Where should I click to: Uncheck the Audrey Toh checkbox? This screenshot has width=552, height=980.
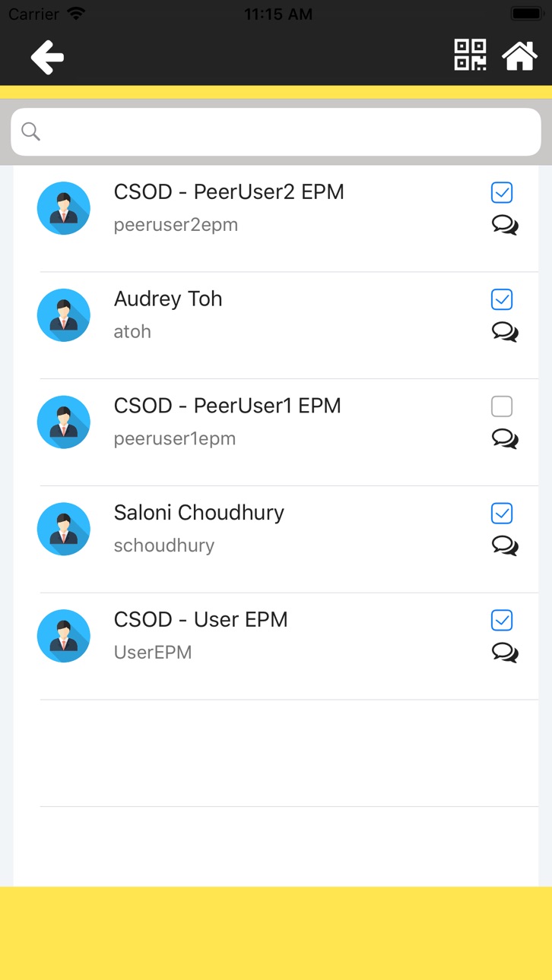pos(502,300)
